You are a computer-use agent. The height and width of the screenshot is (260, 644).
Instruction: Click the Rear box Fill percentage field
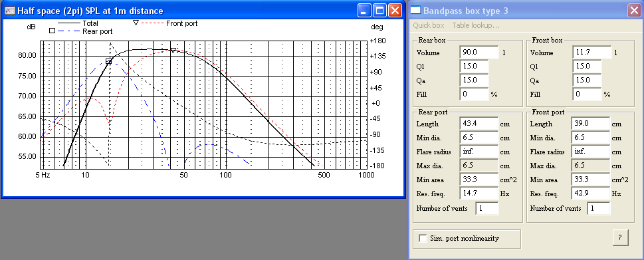click(x=474, y=94)
